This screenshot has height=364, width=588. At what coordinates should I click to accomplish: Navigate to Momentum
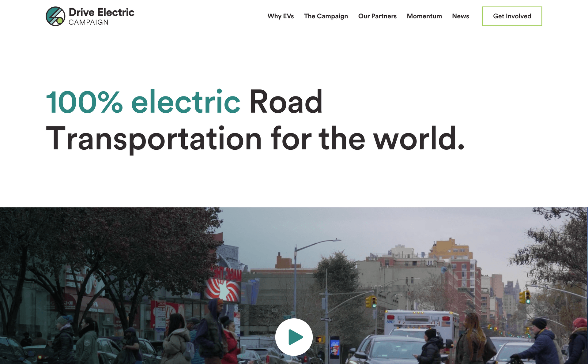(x=424, y=16)
